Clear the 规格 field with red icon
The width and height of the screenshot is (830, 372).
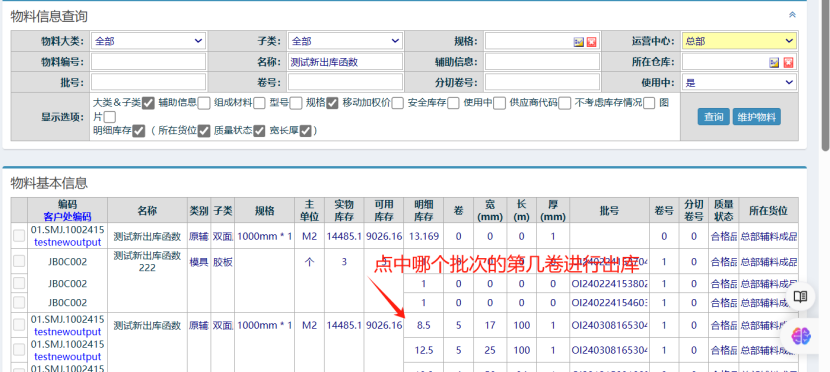pyautogui.click(x=592, y=42)
